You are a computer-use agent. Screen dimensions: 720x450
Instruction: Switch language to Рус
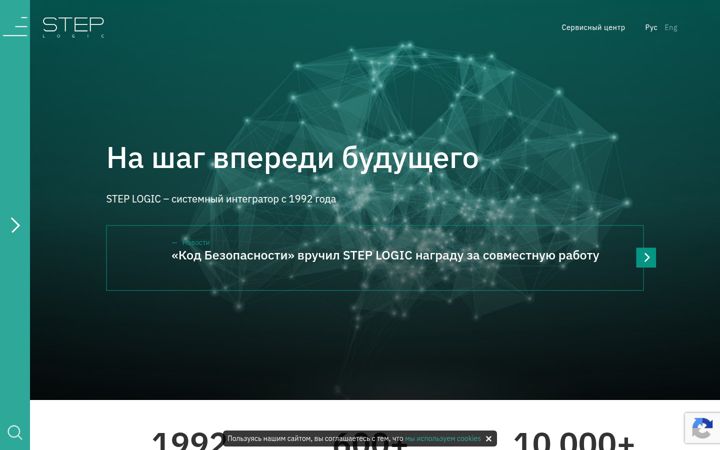click(651, 28)
